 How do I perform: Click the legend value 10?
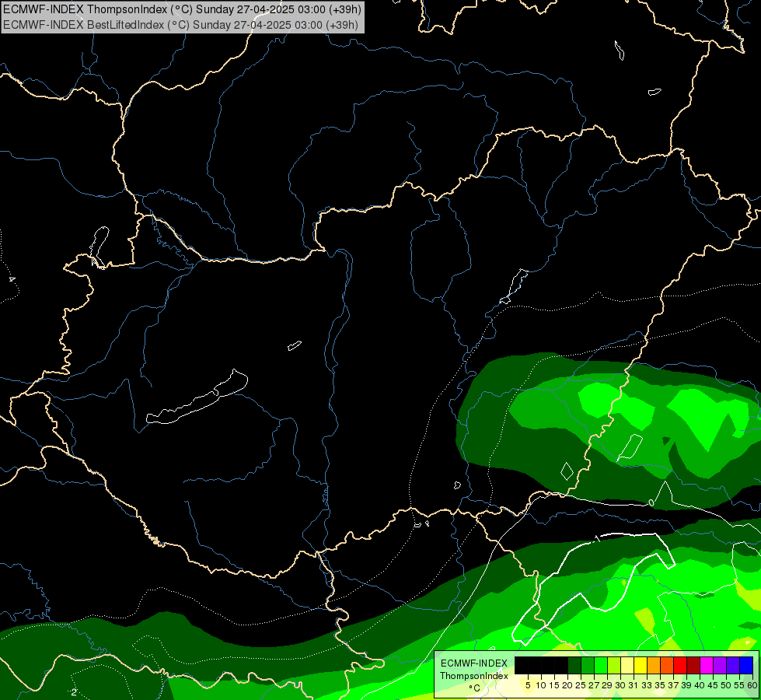coord(541,685)
